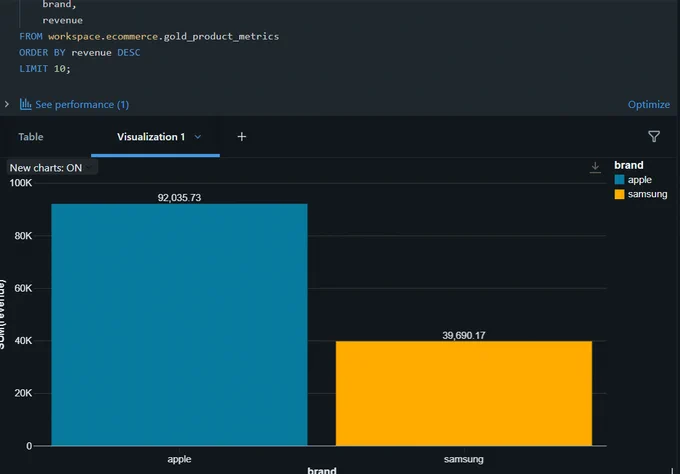Select the Visualization 1 tab
This screenshot has width=680, height=474.
[151, 137]
